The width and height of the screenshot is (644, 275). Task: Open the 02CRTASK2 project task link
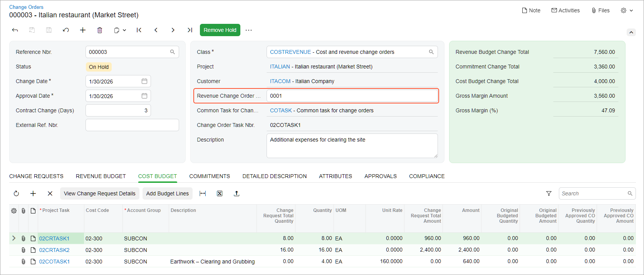(54, 250)
